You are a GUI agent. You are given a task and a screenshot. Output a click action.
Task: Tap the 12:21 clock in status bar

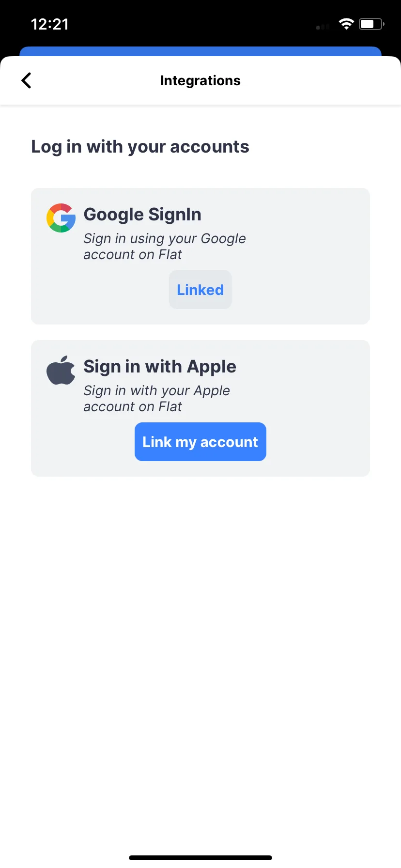pyautogui.click(x=50, y=24)
